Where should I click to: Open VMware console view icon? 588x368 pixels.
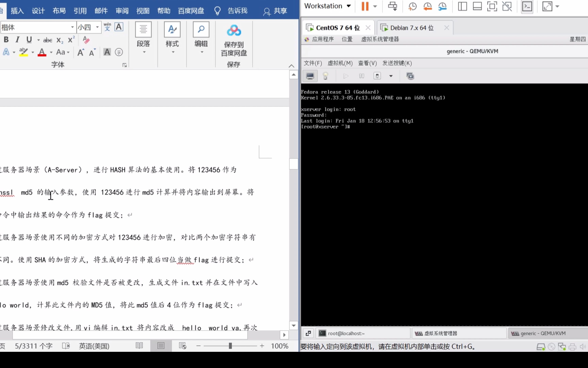527,7
